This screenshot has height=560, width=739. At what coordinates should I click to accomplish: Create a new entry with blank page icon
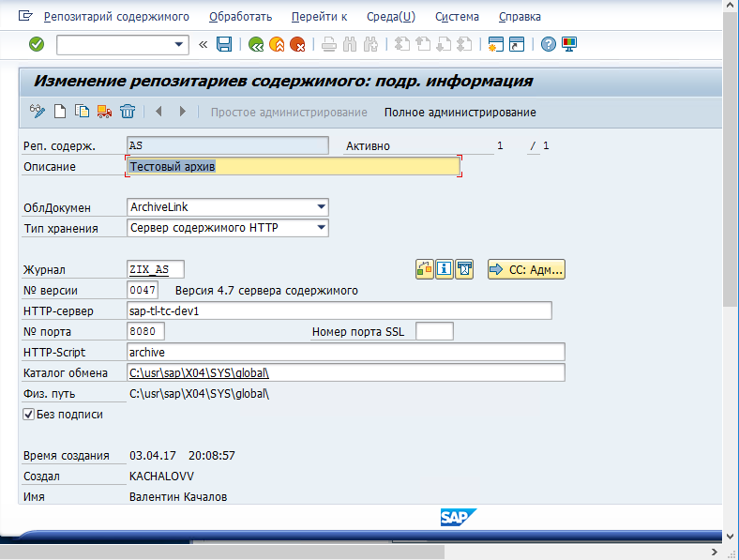coord(60,112)
